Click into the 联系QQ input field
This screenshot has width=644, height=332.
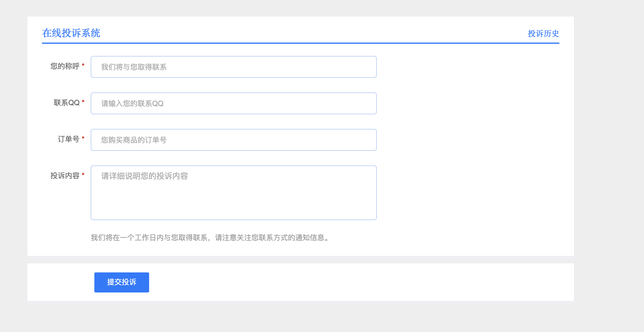point(233,103)
